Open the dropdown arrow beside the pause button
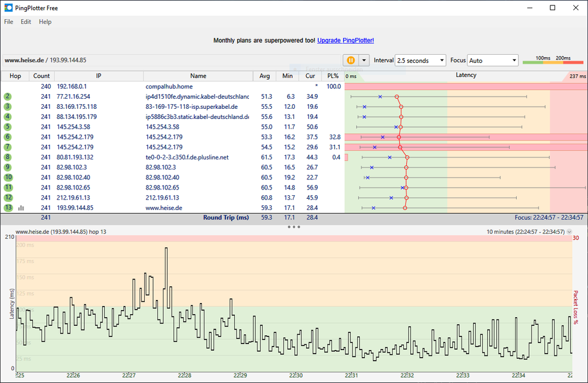588x383 pixels. pos(364,61)
